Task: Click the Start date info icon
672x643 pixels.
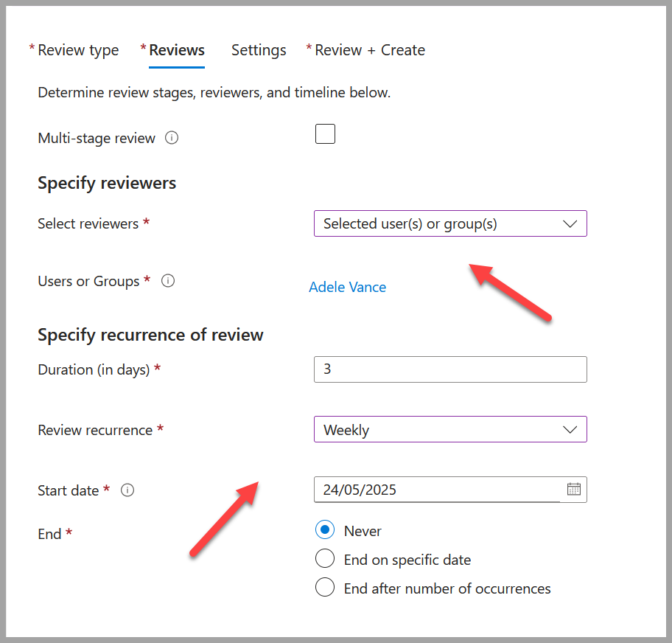Action: (127, 490)
